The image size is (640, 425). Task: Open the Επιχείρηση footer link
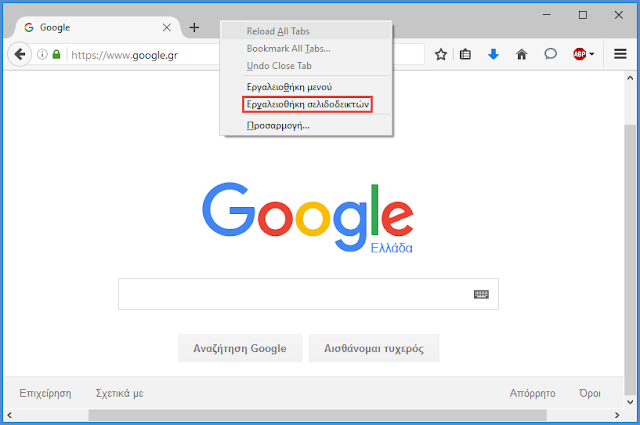pyautogui.click(x=45, y=393)
